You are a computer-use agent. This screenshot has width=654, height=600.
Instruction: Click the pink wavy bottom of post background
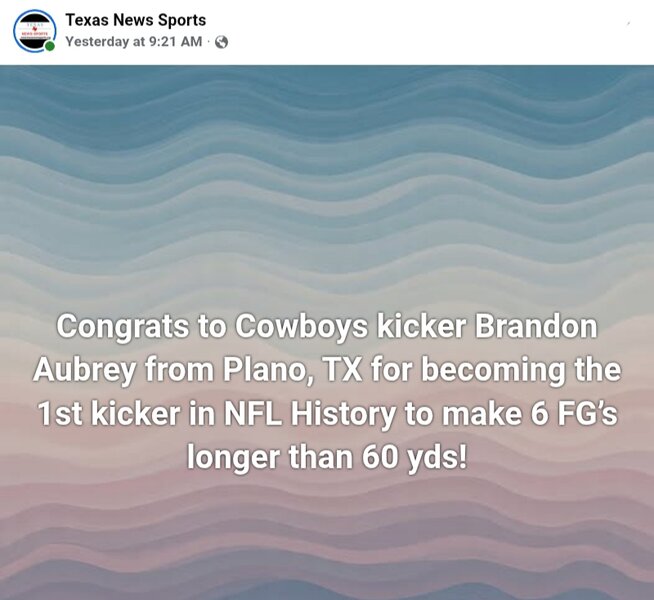327,550
